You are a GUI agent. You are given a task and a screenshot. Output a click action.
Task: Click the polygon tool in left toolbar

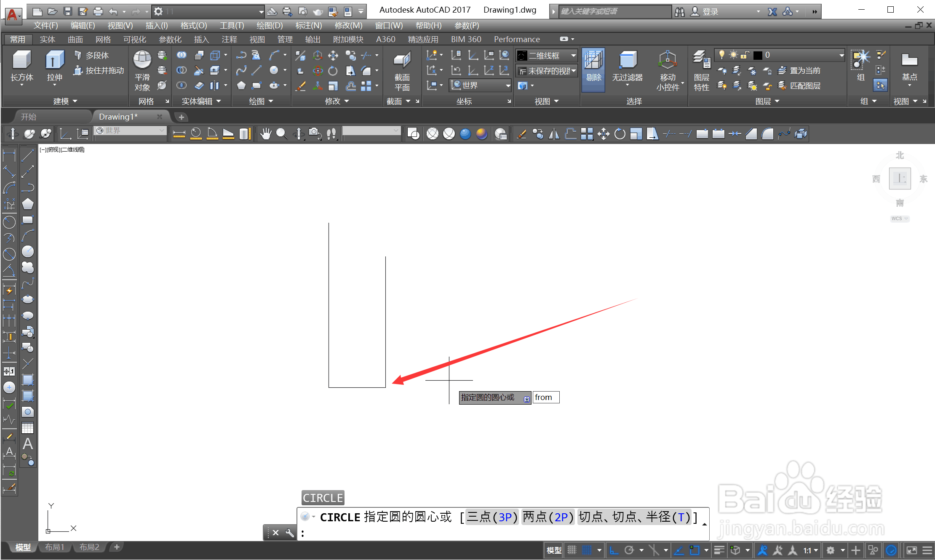(x=28, y=204)
